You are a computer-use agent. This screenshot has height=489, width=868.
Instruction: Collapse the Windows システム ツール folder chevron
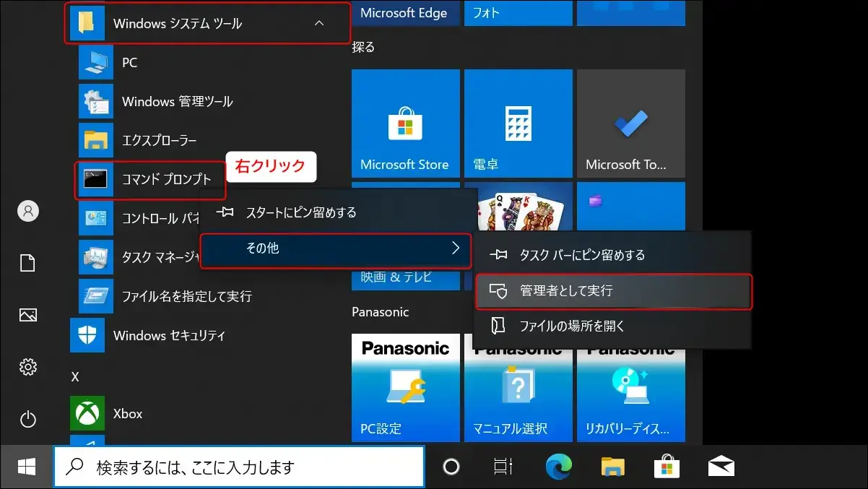(x=319, y=24)
